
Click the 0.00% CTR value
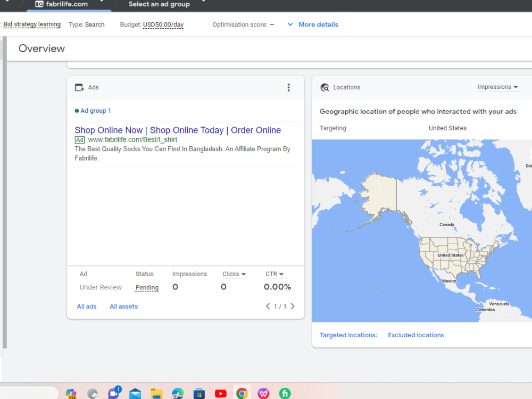[x=278, y=287]
